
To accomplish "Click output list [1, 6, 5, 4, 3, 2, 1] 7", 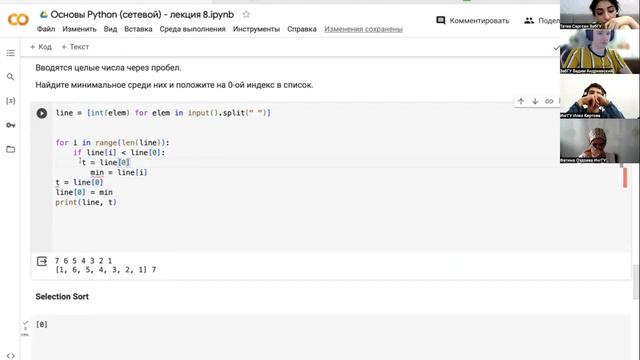I will [106, 269].
